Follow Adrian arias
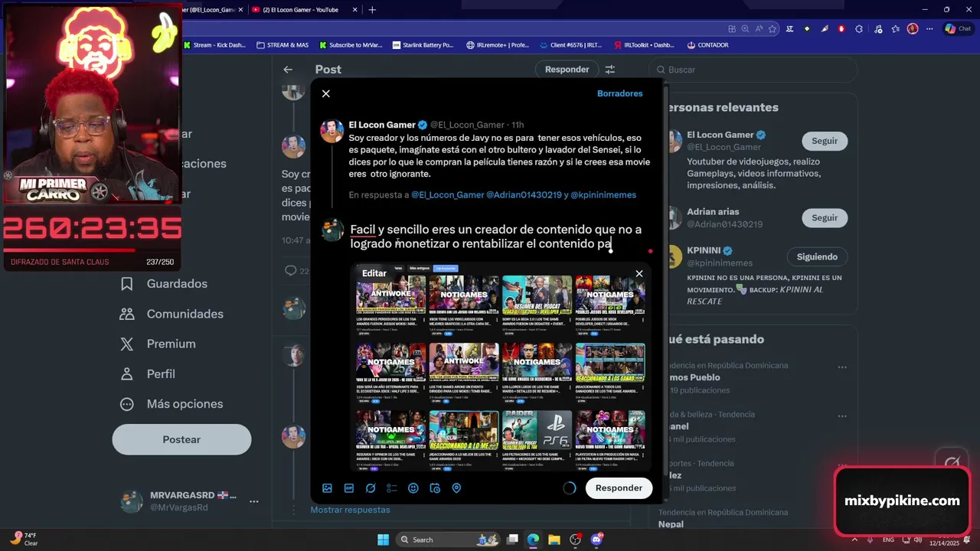This screenshot has width=980, height=551. click(825, 217)
